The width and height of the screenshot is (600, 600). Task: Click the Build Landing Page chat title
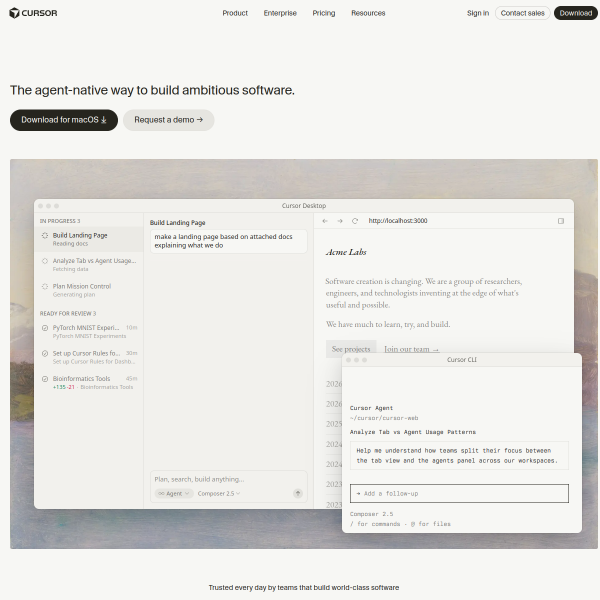178,223
